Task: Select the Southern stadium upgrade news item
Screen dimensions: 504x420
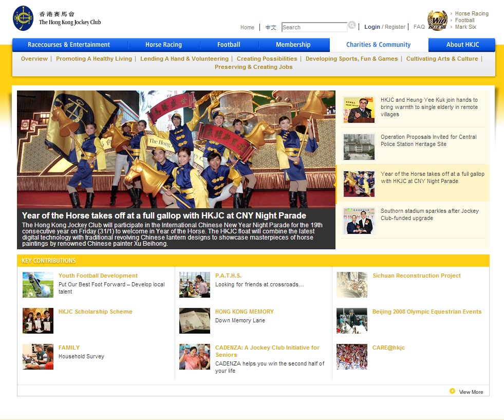Action: (429, 214)
